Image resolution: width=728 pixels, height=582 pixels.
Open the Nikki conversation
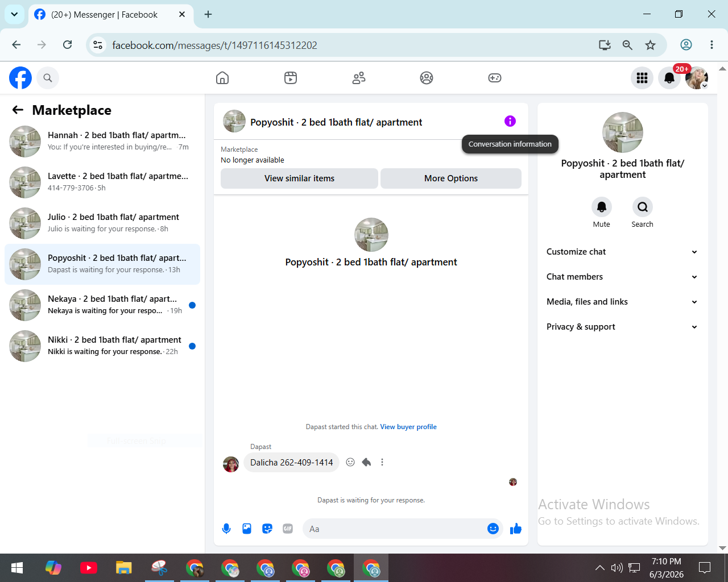pyautogui.click(x=102, y=346)
